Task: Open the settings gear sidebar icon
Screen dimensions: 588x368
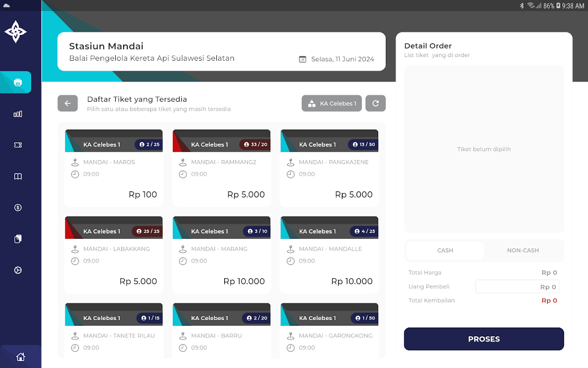Action: pos(18,270)
